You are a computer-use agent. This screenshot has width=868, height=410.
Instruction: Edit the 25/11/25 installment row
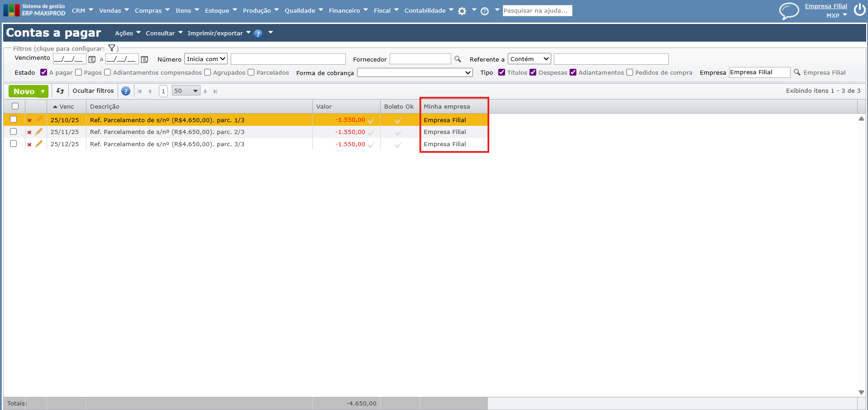point(39,132)
